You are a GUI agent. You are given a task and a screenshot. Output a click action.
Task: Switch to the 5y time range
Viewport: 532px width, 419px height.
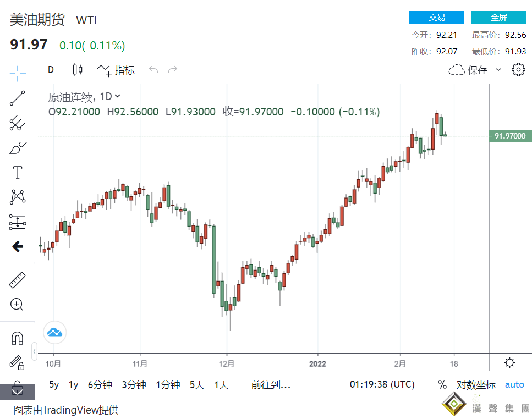[54, 385]
